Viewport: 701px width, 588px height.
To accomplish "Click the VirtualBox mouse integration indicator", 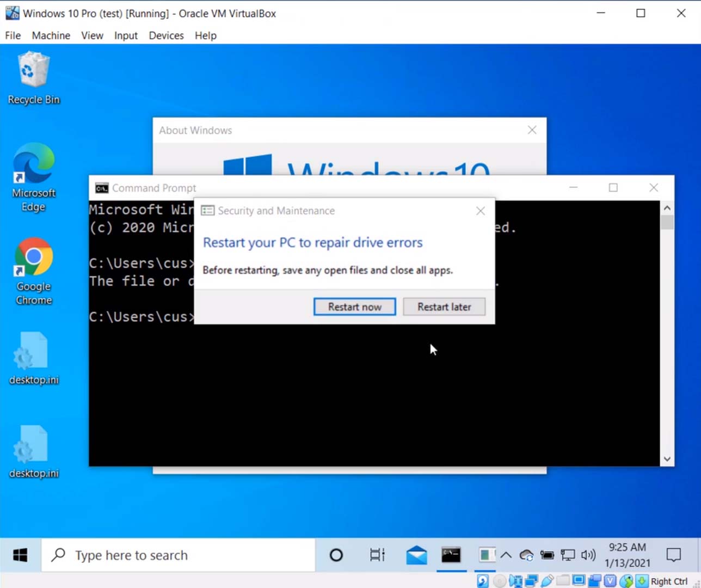I will (626, 581).
